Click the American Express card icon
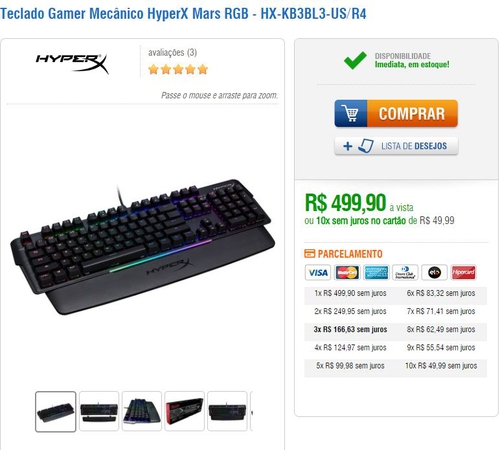This screenshot has width=500, height=450. [x=376, y=273]
